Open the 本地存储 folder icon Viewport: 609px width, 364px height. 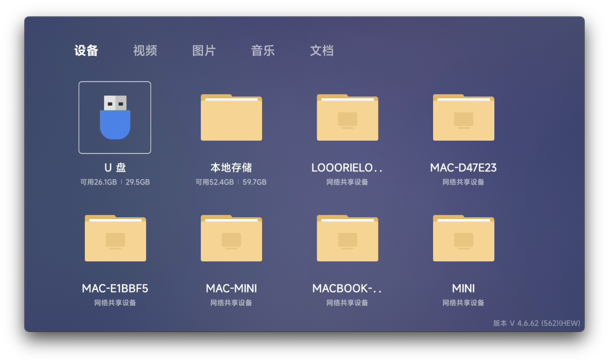[x=231, y=117]
